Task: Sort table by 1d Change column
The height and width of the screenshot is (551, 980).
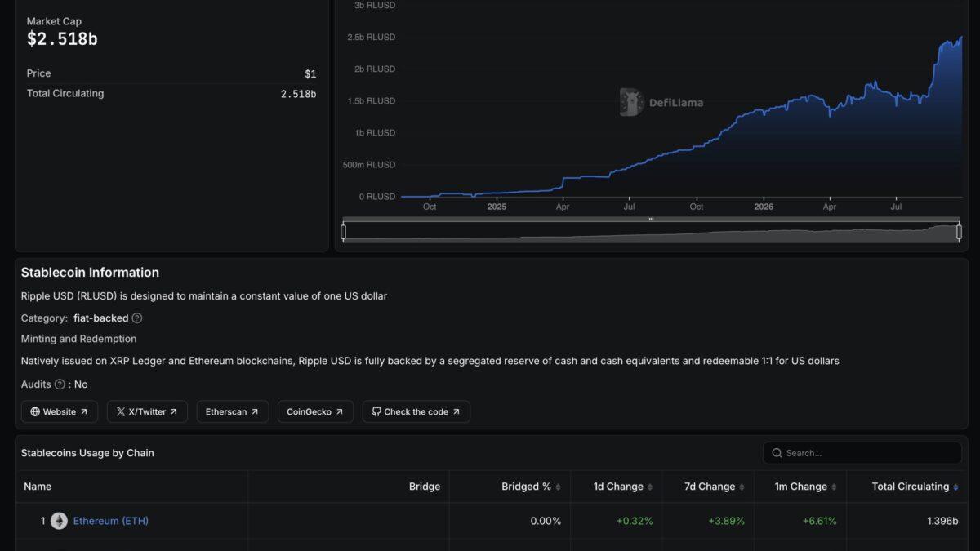Action: click(623, 487)
